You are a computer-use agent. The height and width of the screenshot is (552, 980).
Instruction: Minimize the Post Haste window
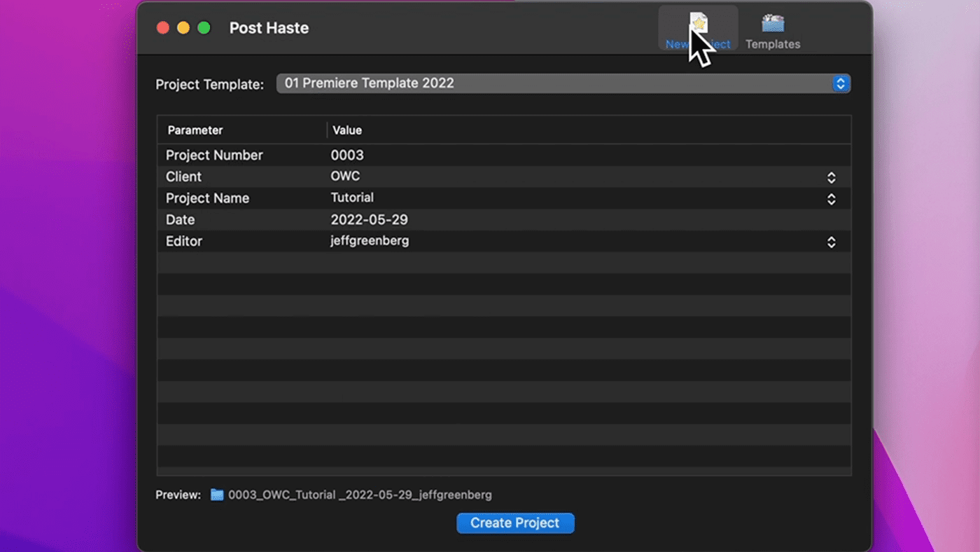pos(183,28)
